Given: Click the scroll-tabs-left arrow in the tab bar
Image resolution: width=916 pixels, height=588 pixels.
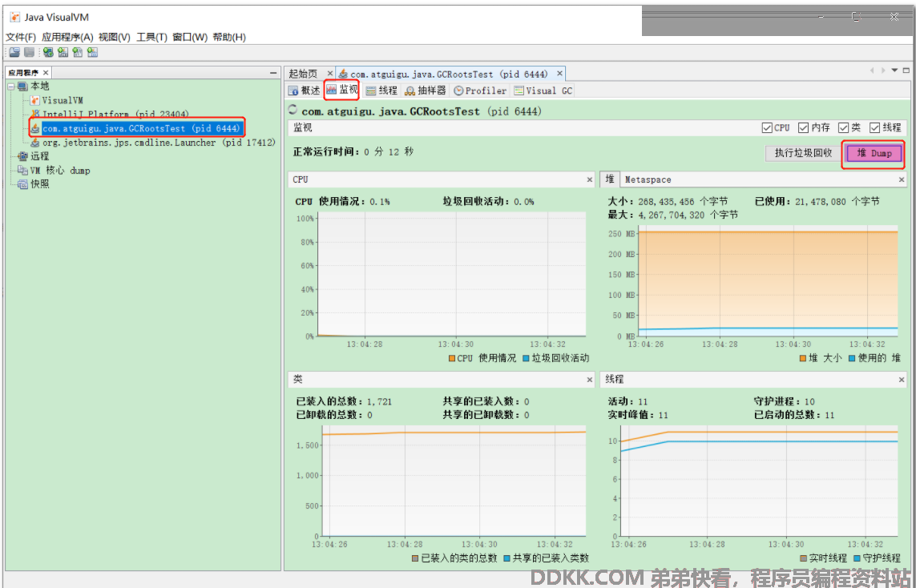Looking at the screenshot, I should tap(872, 70).
